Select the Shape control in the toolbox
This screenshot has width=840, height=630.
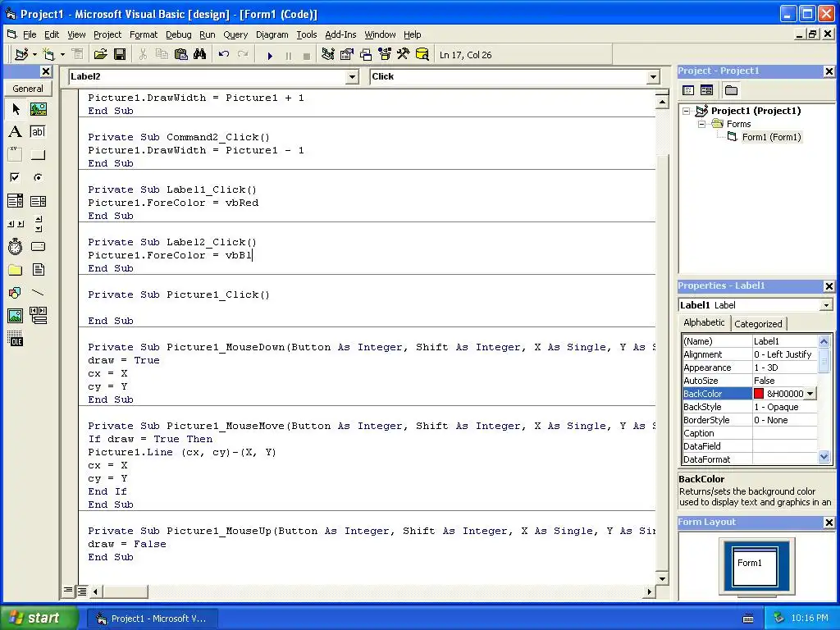[x=16, y=293]
